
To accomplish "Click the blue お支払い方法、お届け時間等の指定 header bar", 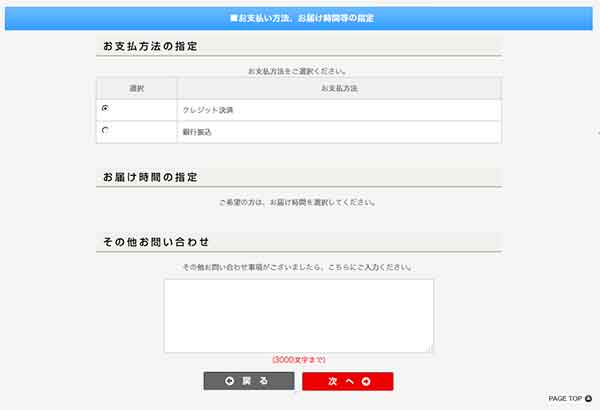I will tap(300, 18).
